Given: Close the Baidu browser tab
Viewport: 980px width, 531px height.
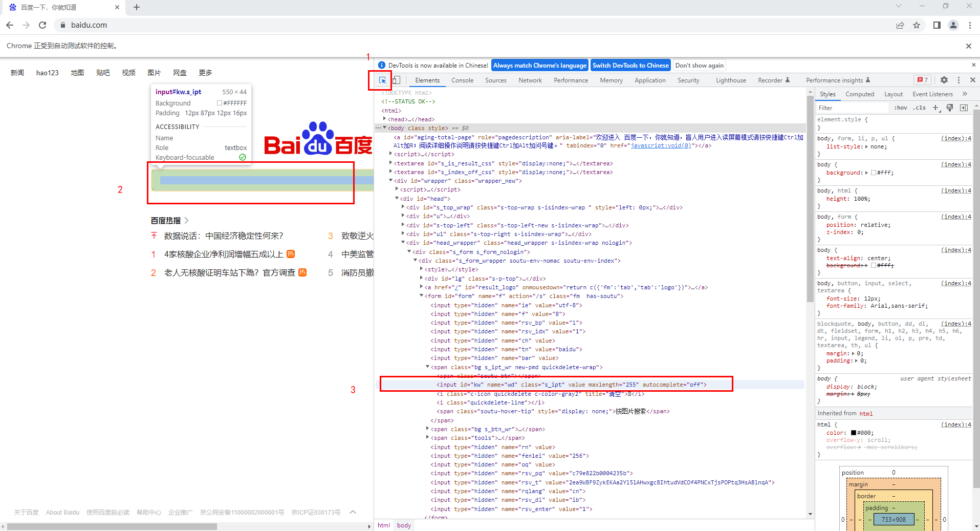Looking at the screenshot, I should tap(117, 7).
